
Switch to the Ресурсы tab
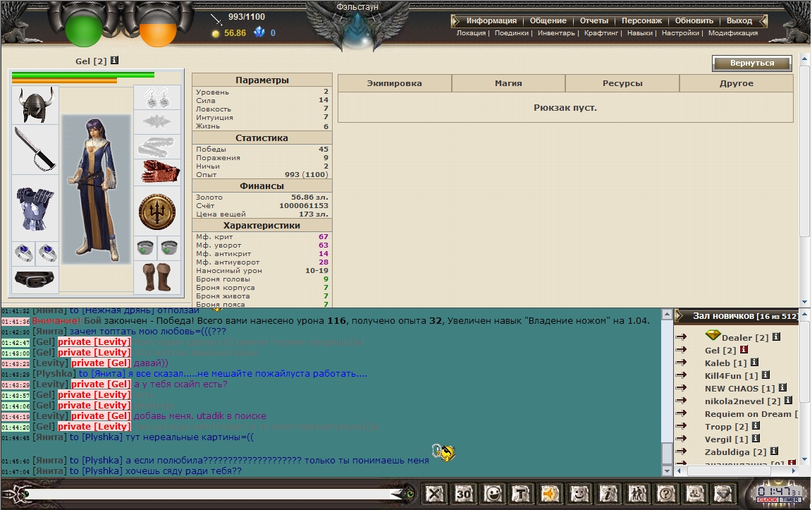tap(622, 83)
